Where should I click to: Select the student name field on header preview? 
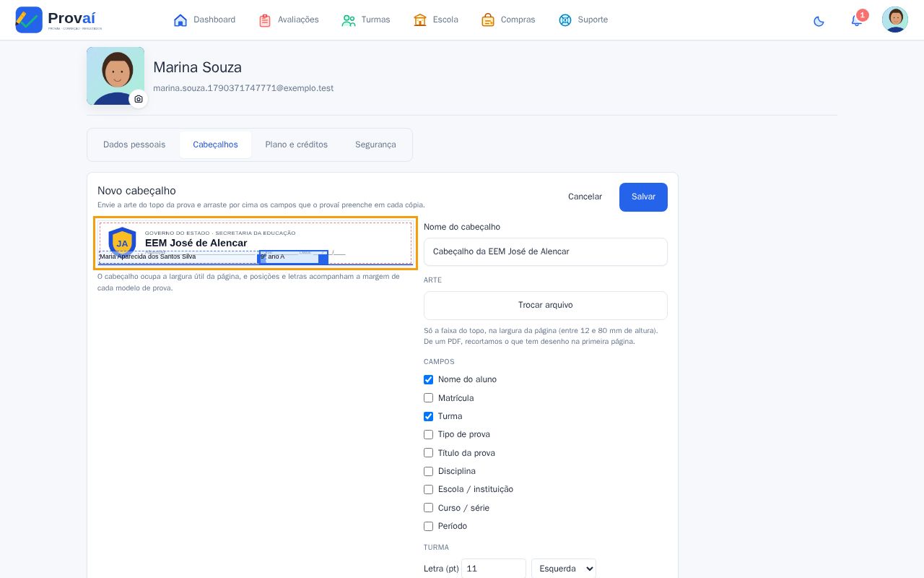coord(178,257)
